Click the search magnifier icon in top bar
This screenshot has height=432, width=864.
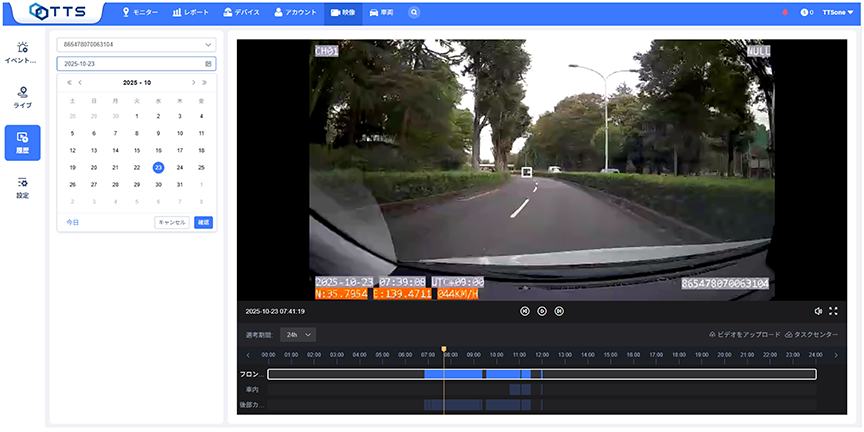tap(414, 13)
